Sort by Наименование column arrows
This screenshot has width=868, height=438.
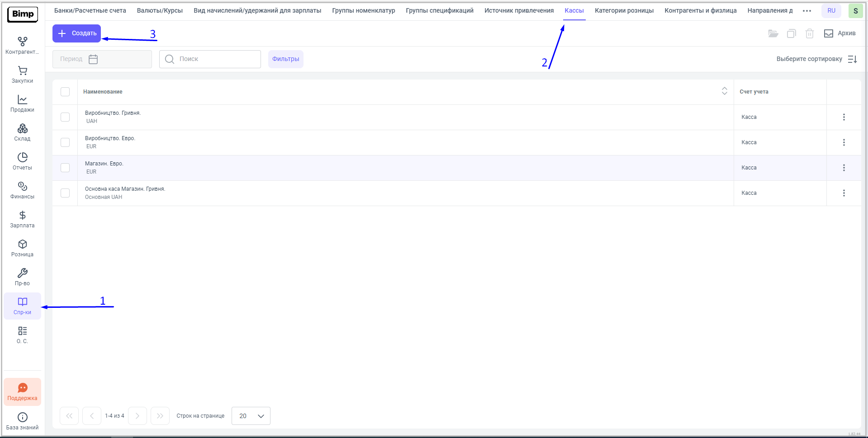click(724, 91)
